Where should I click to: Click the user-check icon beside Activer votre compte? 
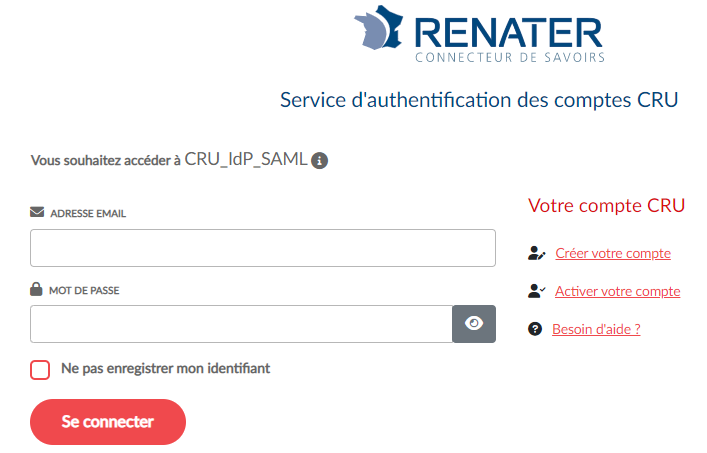click(x=536, y=291)
